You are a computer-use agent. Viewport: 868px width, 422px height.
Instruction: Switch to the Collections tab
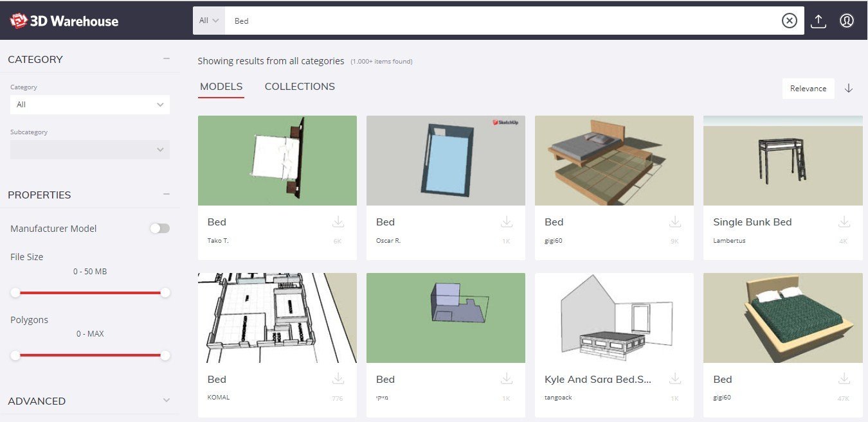point(300,87)
